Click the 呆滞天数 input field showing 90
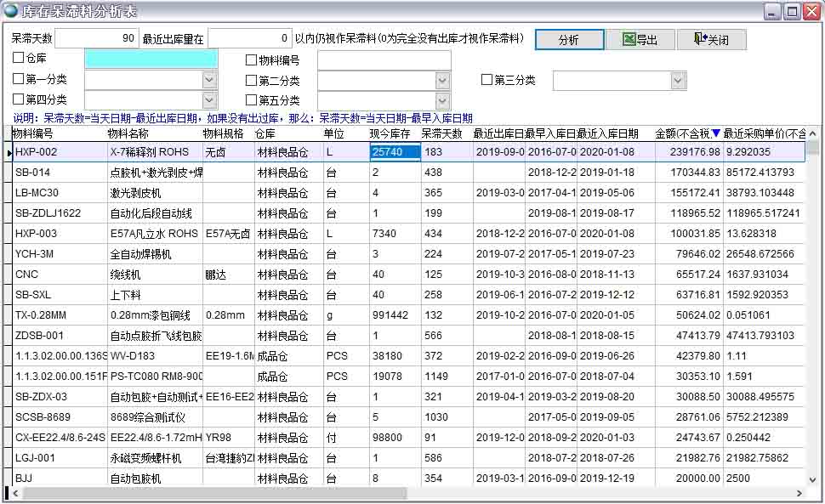Image resolution: width=825 pixels, height=504 pixels. point(97,39)
